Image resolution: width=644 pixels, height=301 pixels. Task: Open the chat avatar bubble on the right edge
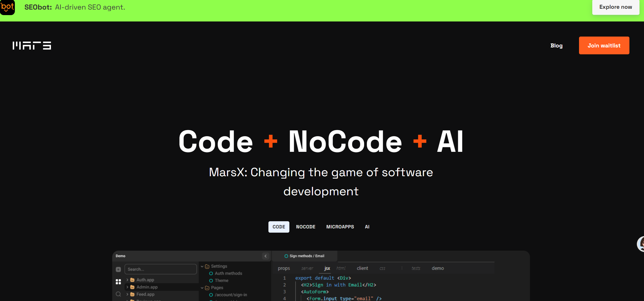(641, 244)
